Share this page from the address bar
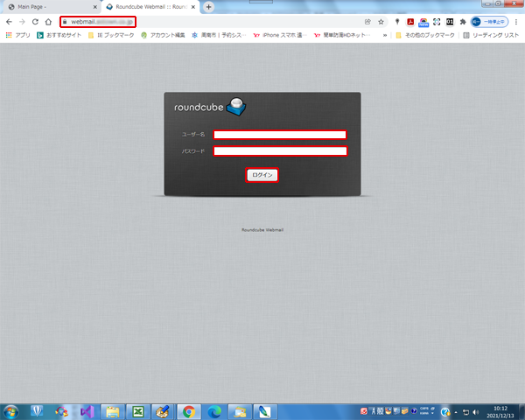This screenshot has width=525, height=420. 367,22
